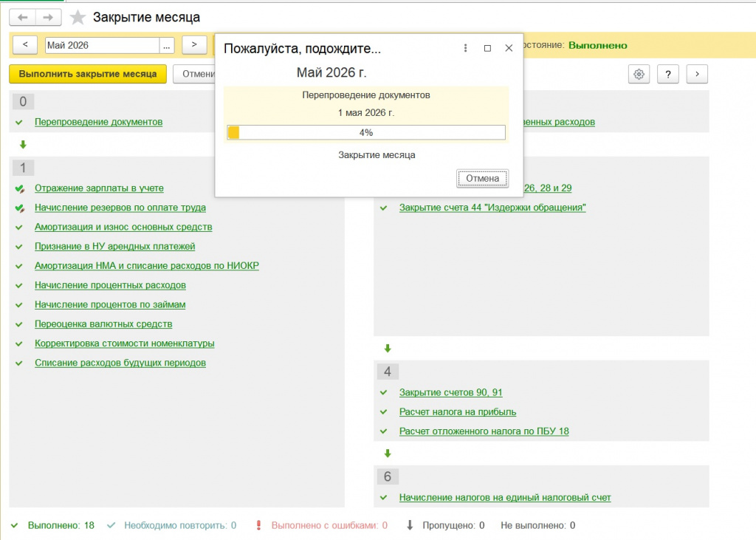Add page to favorites with star icon

click(78, 18)
